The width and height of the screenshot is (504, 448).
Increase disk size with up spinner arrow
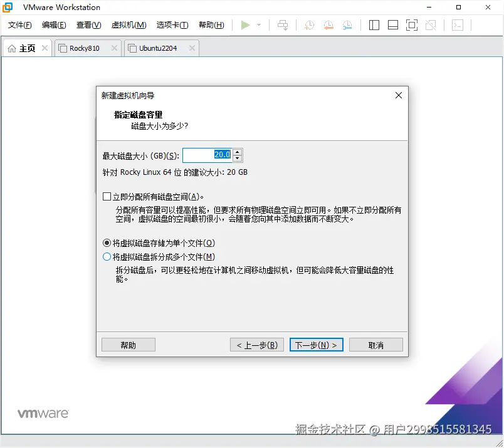point(237,152)
